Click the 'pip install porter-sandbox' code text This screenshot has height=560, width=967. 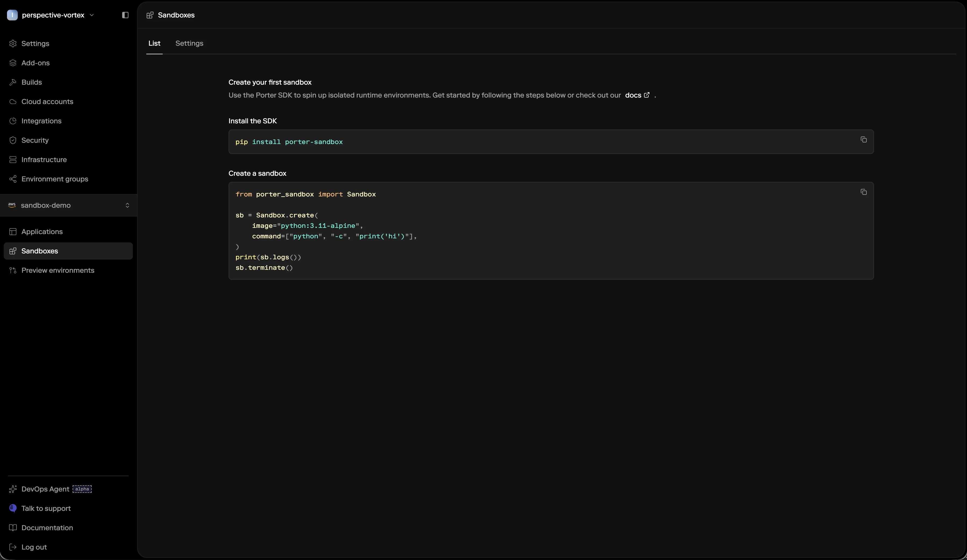289,142
